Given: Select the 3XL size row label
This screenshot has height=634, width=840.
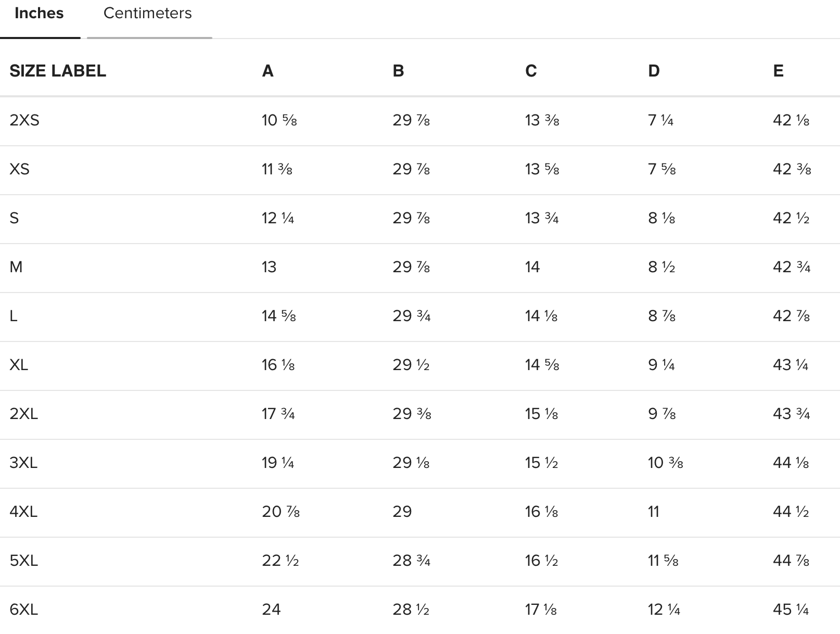Looking at the screenshot, I should point(23,463).
